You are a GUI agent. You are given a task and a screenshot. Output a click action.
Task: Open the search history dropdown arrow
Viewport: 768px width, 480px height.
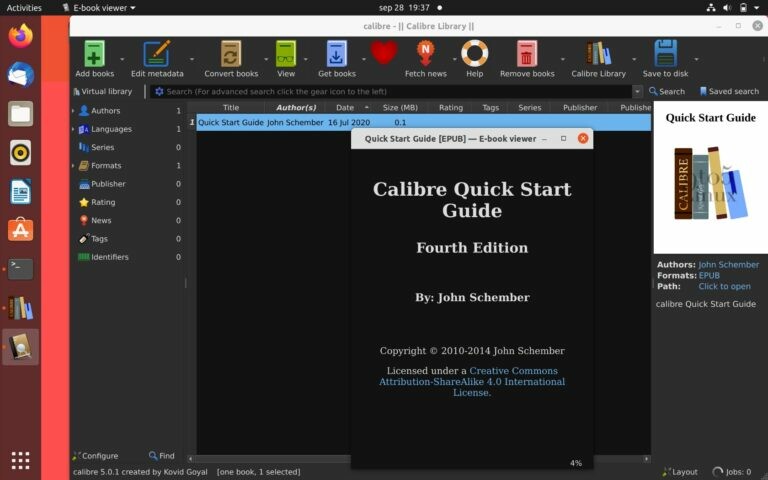(638, 91)
